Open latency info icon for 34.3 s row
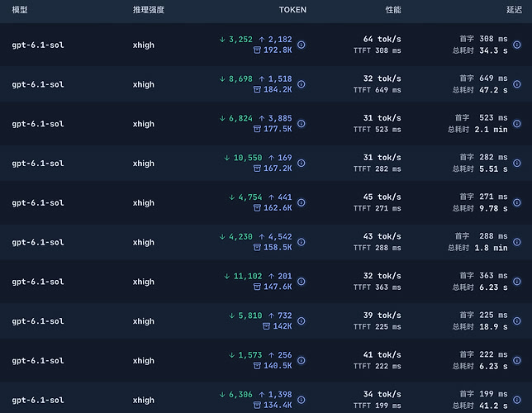 point(517,45)
